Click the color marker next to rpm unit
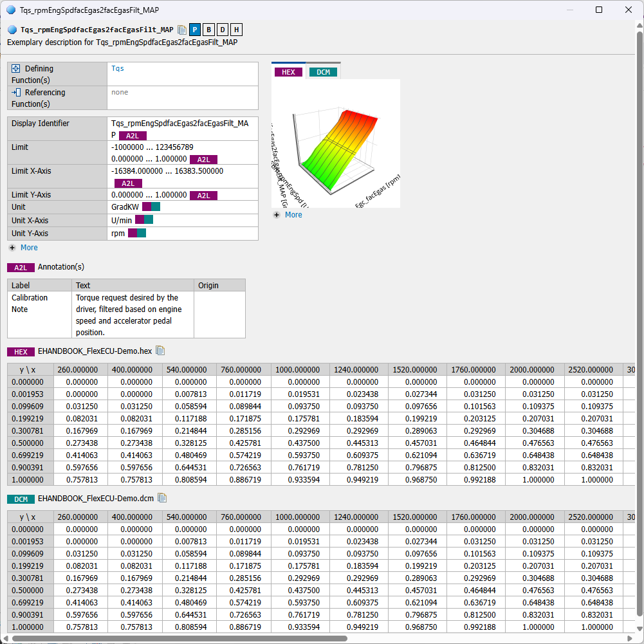644x644 pixels. 137,234
